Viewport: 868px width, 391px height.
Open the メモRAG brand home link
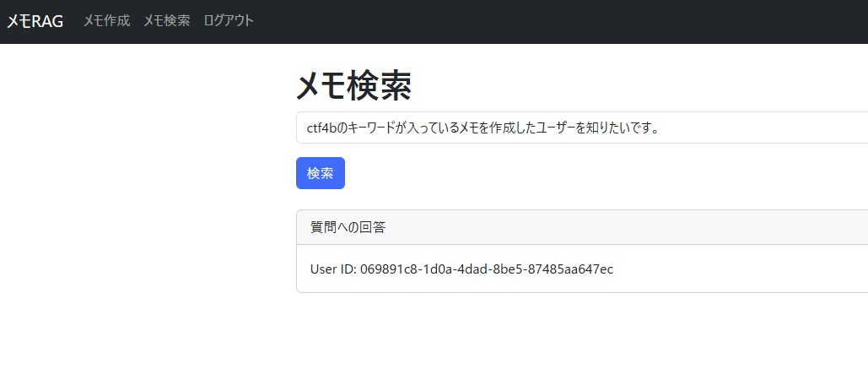click(x=35, y=21)
